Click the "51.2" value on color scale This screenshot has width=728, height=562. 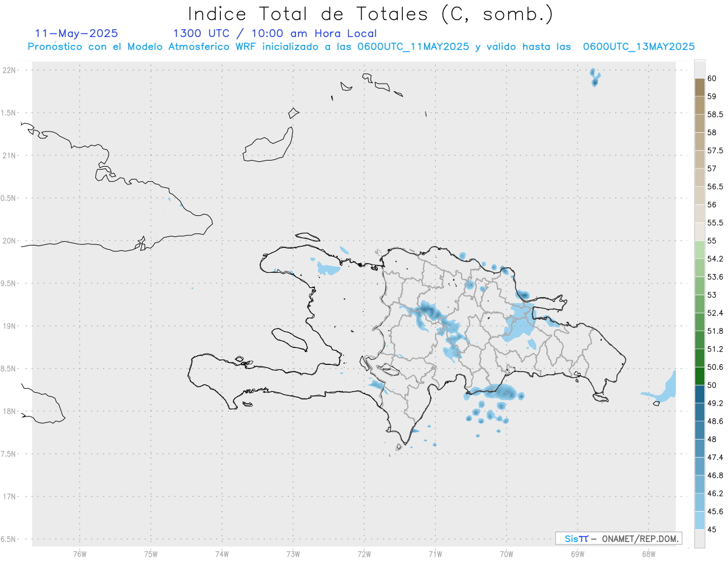point(715,349)
